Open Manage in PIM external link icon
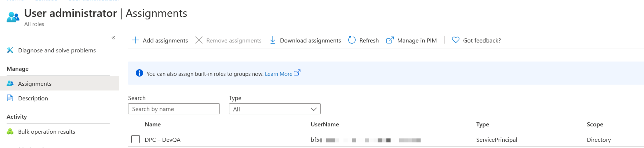Image resolution: width=644 pixels, height=148 pixels. (x=390, y=40)
